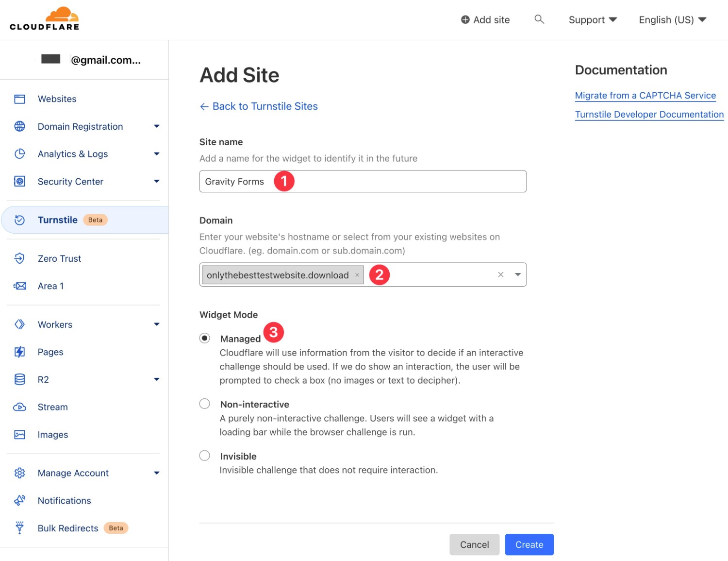The height and width of the screenshot is (561, 728).
Task: Expand the R2 submenu
Action: tap(157, 379)
